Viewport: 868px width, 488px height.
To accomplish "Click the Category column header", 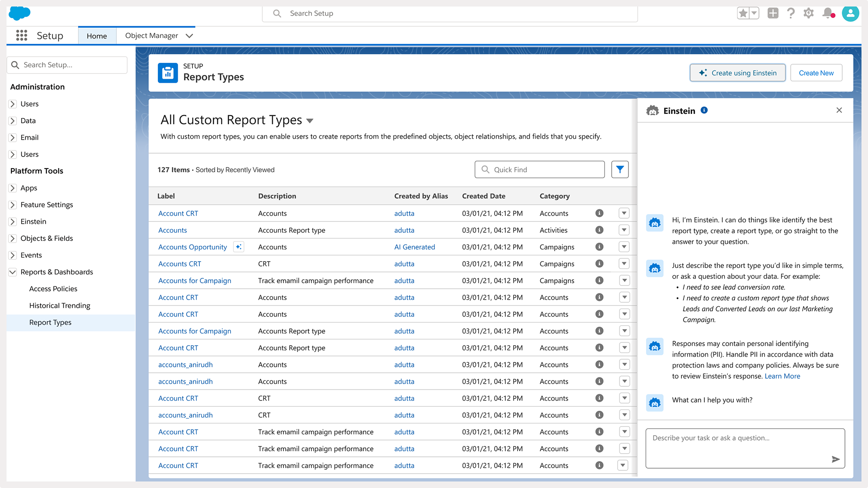I will click(554, 196).
